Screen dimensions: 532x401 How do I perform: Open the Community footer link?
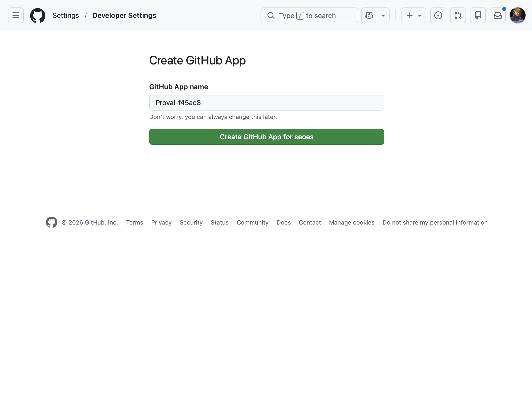(253, 223)
